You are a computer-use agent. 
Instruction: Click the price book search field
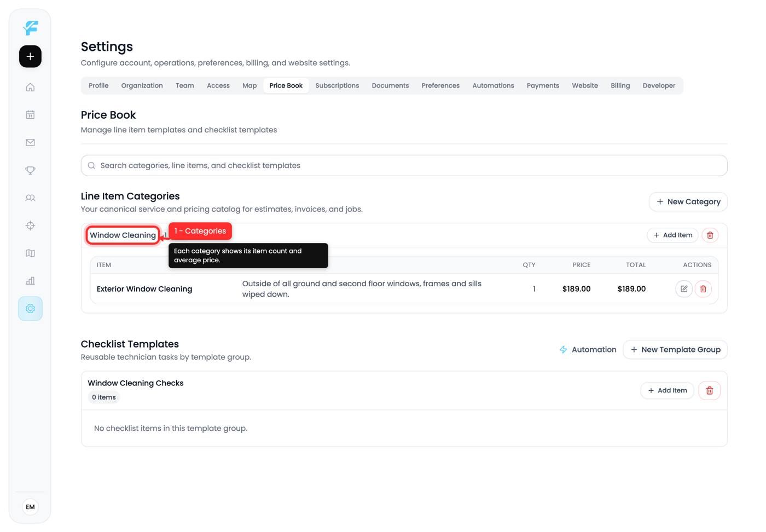pos(404,165)
